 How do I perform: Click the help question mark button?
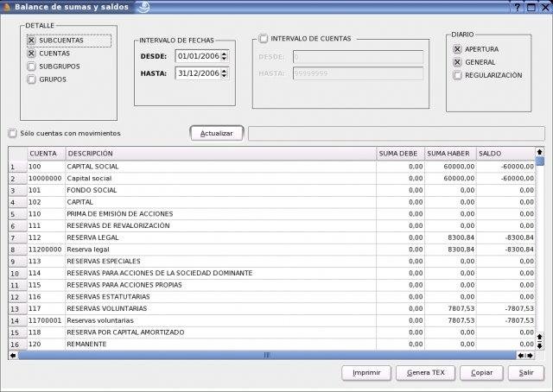point(517,7)
